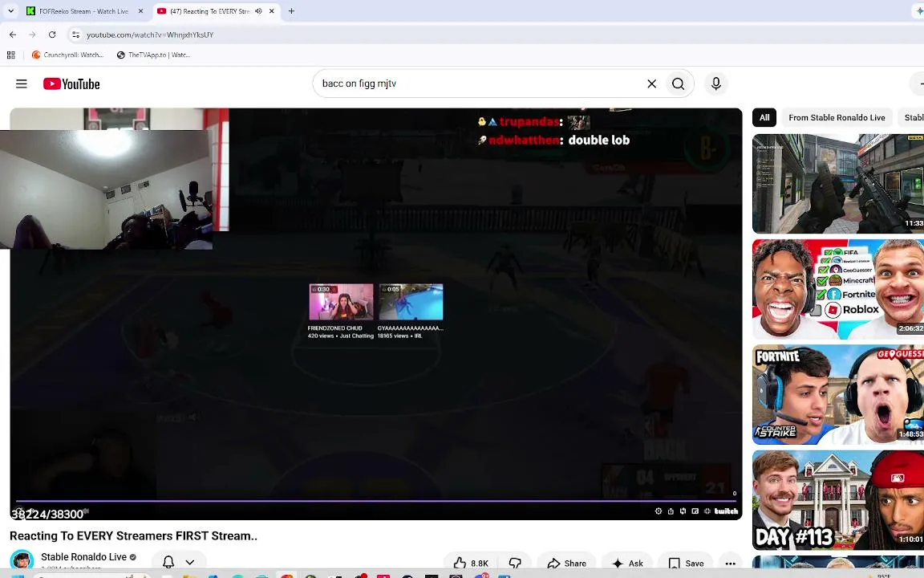Open the Stable Ronaldo Live channel avatar
924x578 pixels.
click(x=22, y=560)
